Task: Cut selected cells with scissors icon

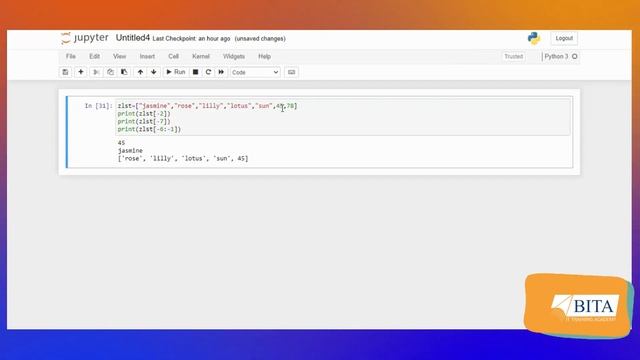Action: (x=96, y=72)
